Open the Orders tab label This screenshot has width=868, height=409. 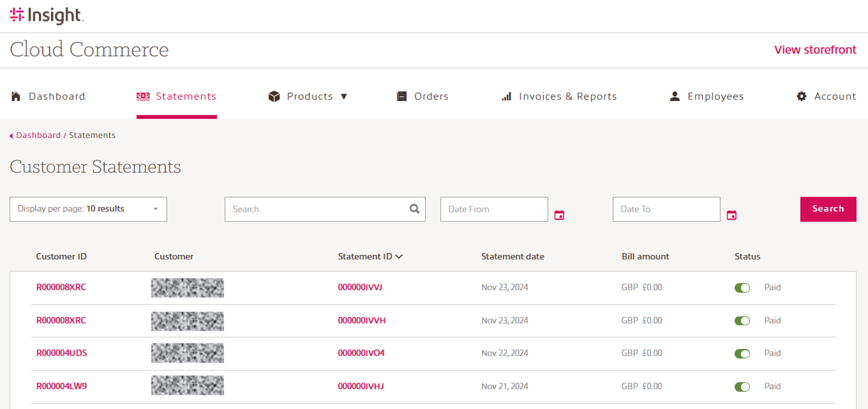(431, 96)
